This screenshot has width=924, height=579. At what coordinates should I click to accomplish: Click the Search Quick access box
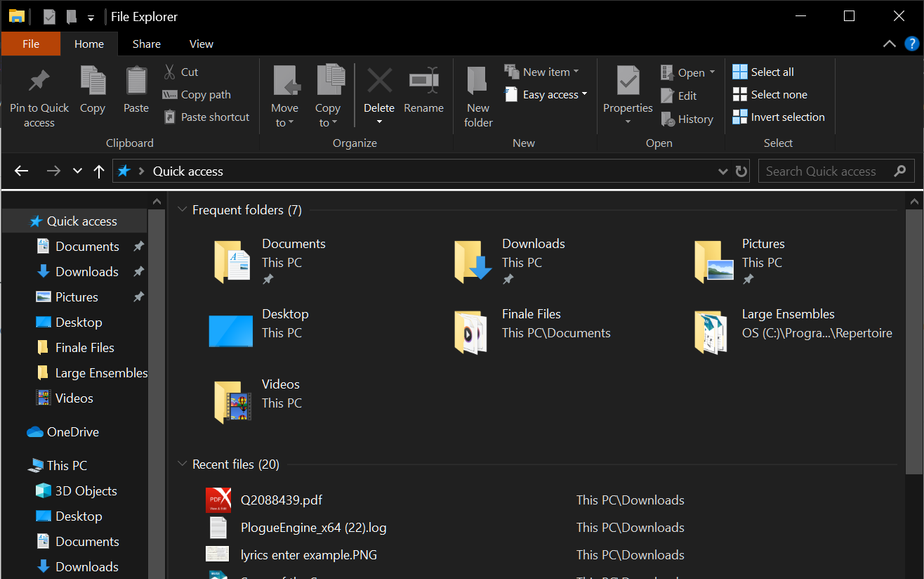coord(836,171)
